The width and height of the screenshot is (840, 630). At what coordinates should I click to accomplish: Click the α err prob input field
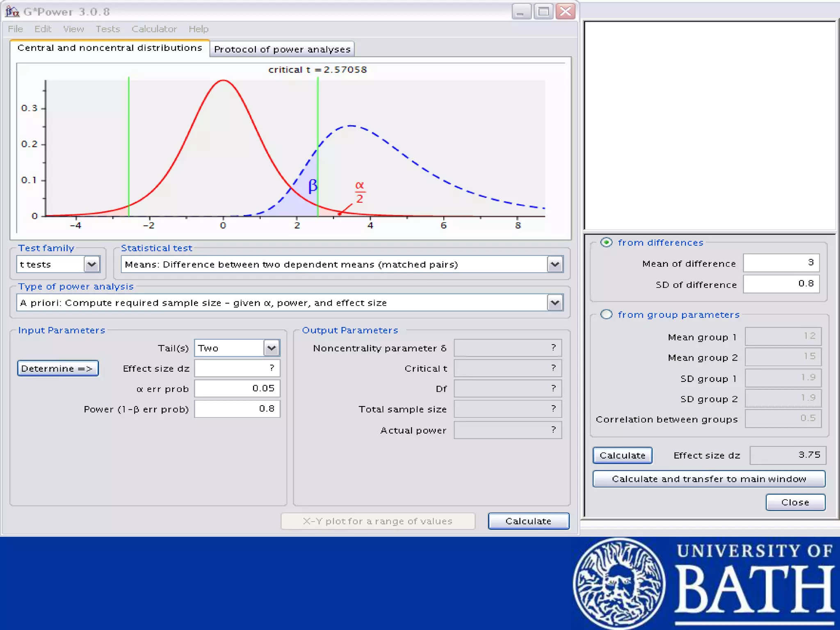click(237, 388)
